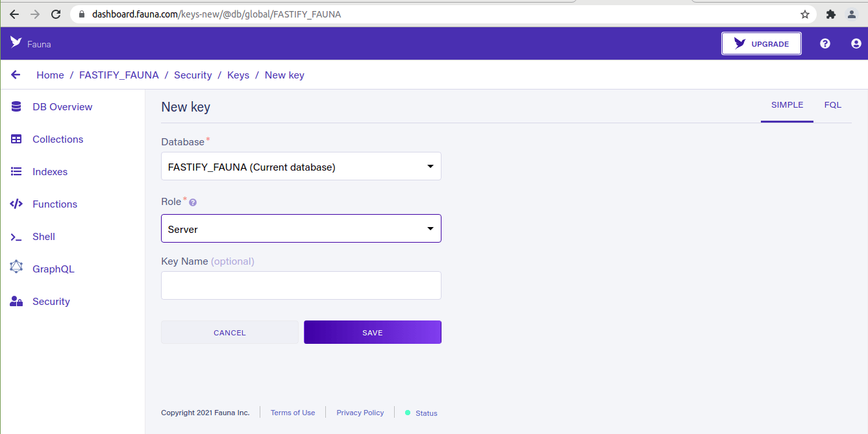Viewport: 868px width, 434px height.
Task: Switch to the FQL tab
Action: 833,105
